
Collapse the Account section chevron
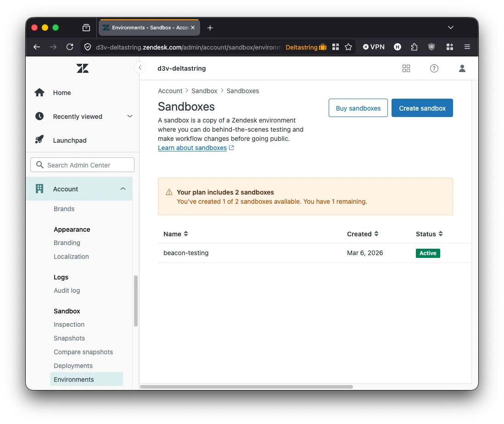(123, 189)
